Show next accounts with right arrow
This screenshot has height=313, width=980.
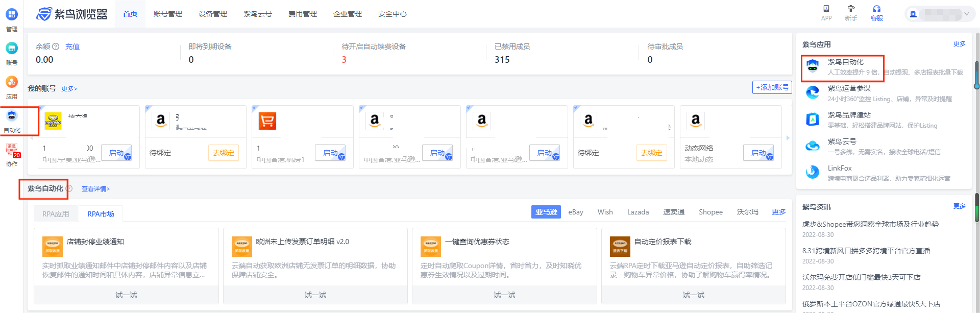pyautogui.click(x=788, y=138)
